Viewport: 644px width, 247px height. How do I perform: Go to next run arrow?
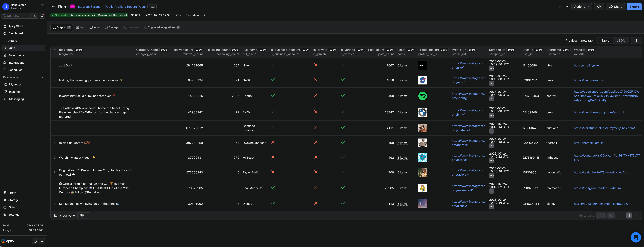coord(567,7)
